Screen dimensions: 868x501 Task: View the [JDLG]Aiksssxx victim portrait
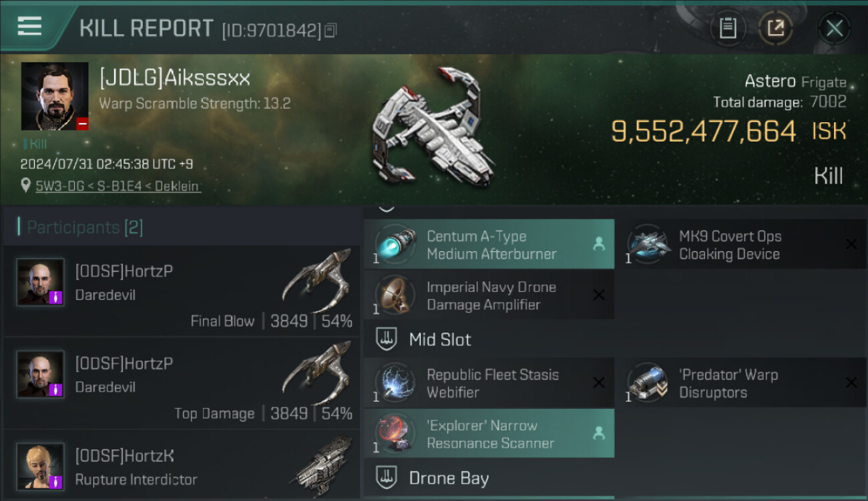[55, 96]
